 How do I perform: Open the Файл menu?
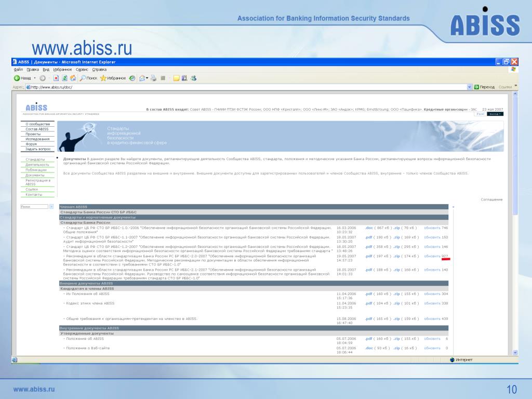pyautogui.click(x=18, y=70)
